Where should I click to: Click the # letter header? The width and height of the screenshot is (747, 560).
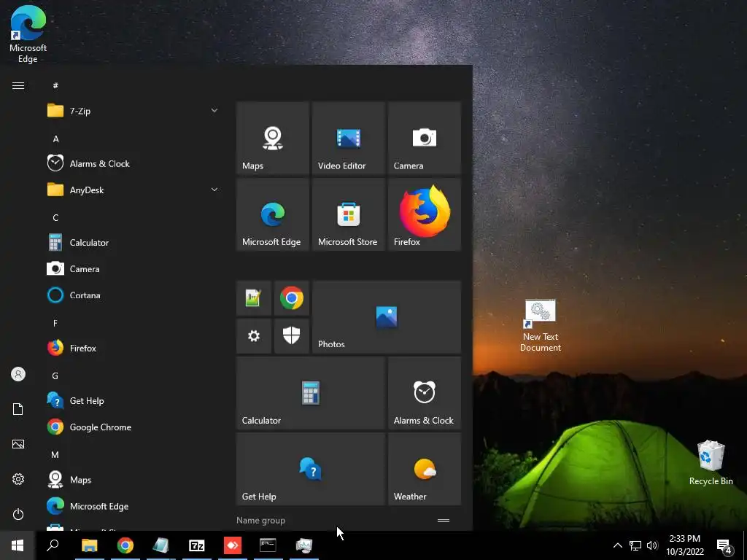tap(55, 86)
